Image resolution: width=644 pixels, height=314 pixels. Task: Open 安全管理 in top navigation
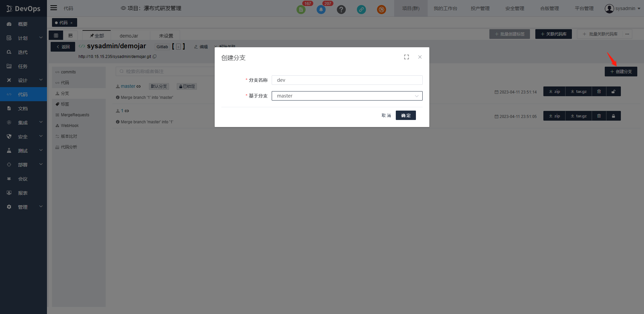(x=515, y=8)
